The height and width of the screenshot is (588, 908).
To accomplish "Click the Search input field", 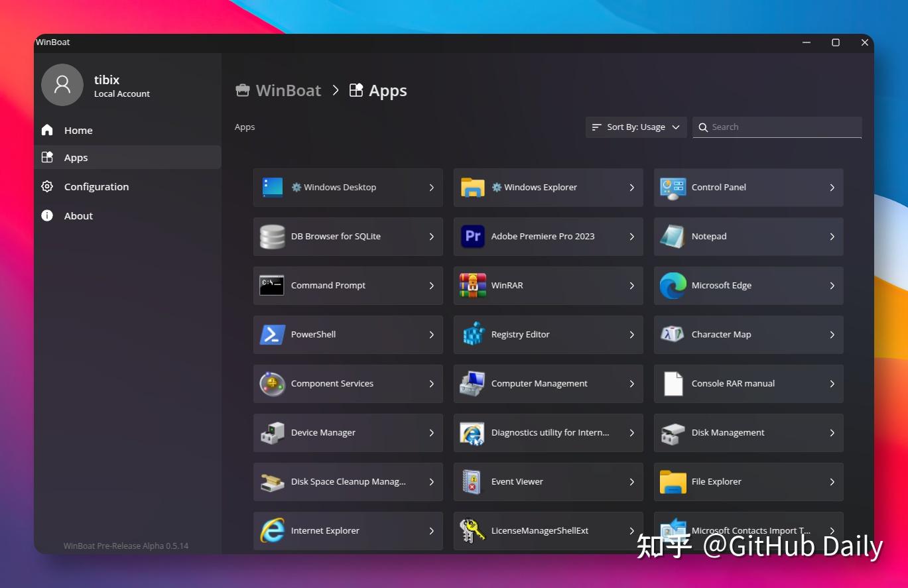I will [x=777, y=127].
